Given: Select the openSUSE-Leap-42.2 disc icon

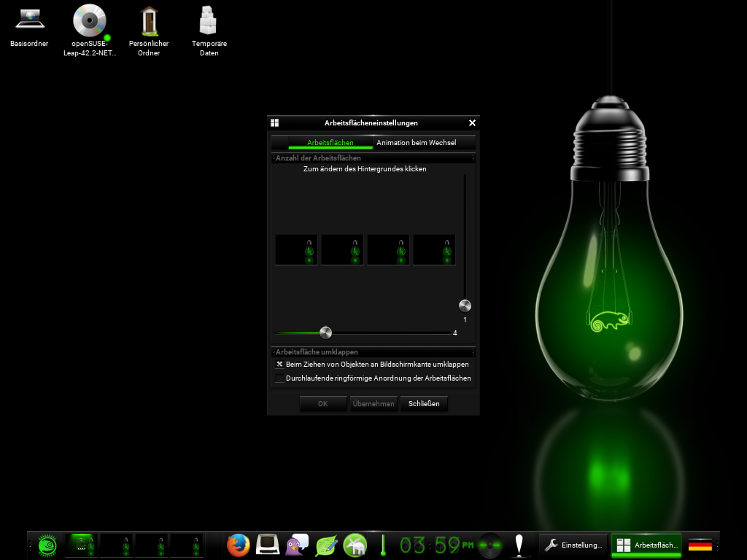Looking at the screenshot, I should click(x=90, y=22).
